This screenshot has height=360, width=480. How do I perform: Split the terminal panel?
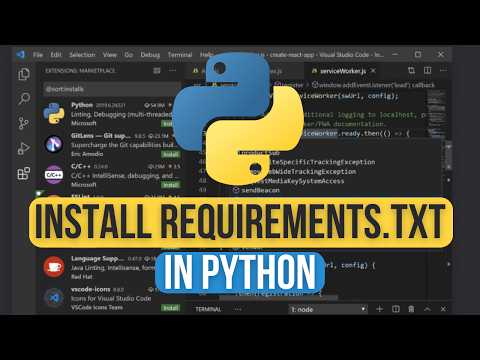click(x=396, y=309)
